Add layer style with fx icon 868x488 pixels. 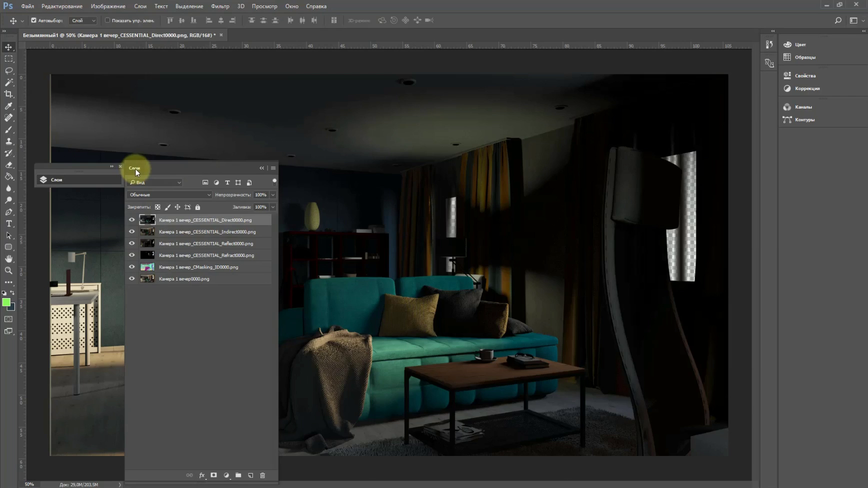pos(201,475)
